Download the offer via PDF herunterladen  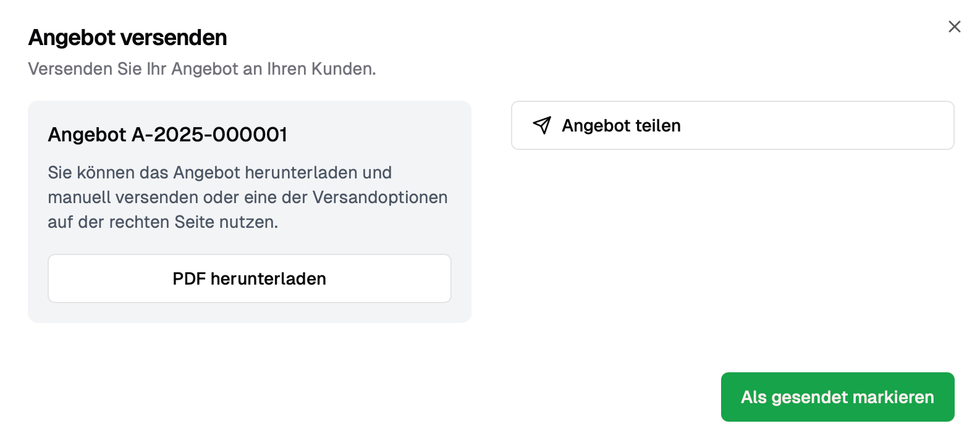250,278
